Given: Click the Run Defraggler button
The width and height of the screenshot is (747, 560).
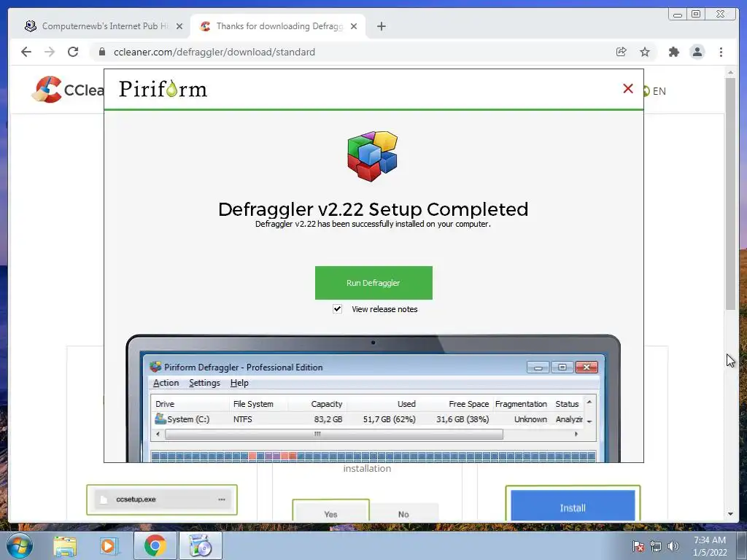Looking at the screenshot, I should (373, 283).
